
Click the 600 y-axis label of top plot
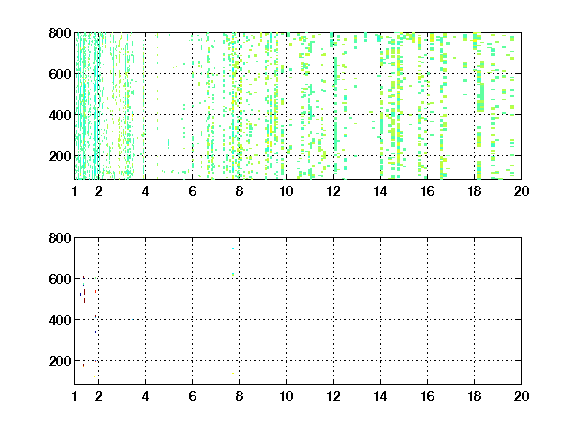60,74
